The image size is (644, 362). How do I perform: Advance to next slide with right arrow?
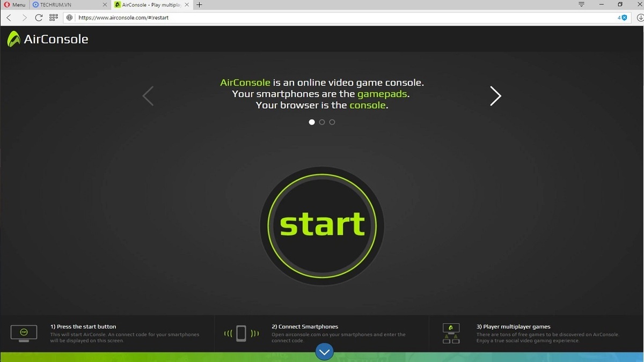click(495, 96)
